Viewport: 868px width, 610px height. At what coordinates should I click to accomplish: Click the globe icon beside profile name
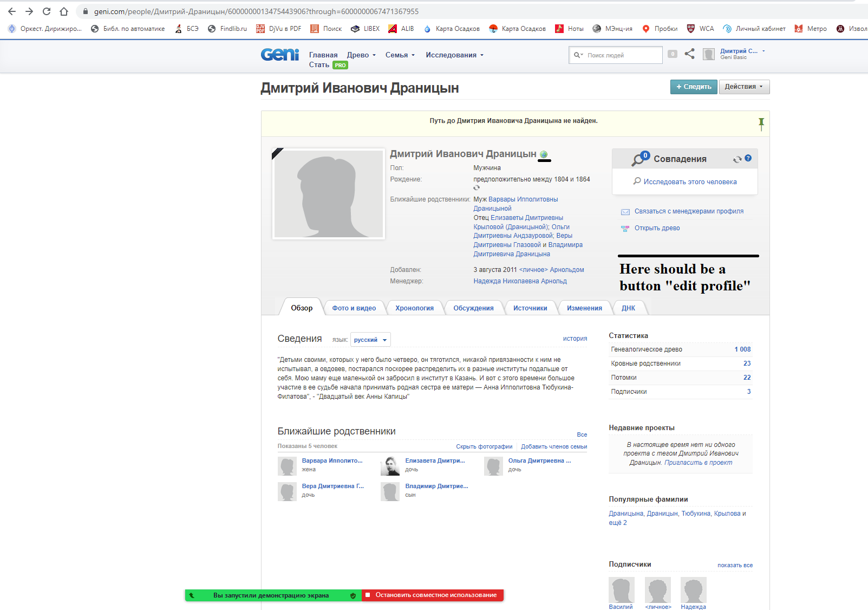544,154
